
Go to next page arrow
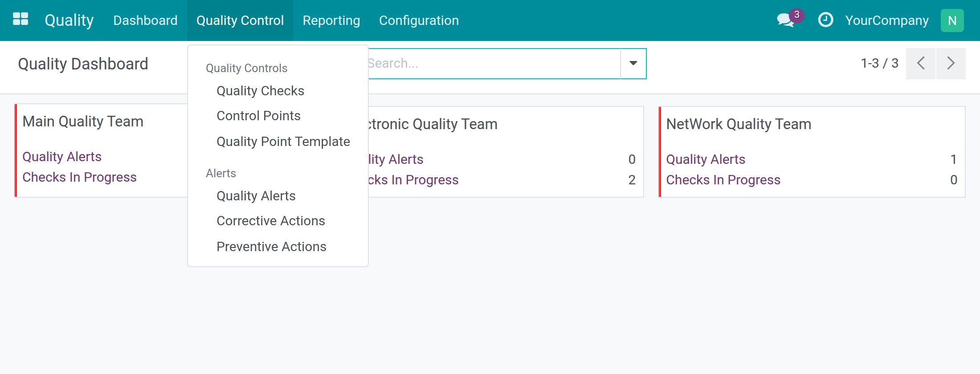951,64
